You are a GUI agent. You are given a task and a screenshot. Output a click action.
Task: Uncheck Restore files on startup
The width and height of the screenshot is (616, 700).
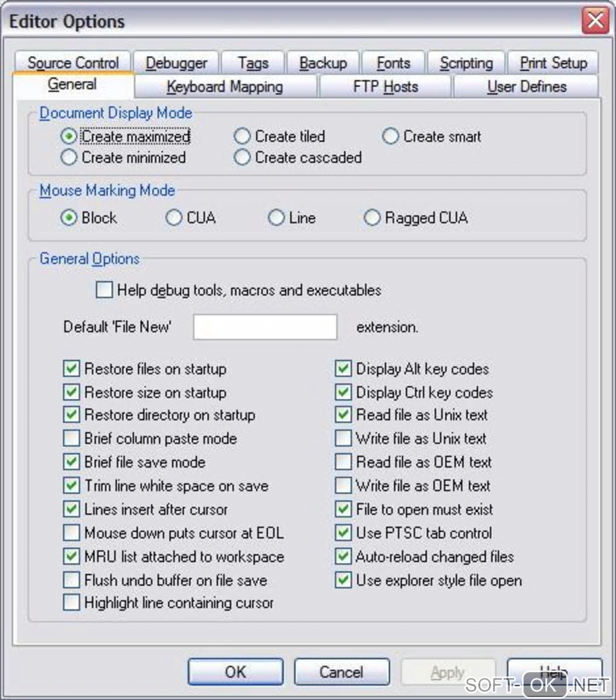tap(71, 368)
